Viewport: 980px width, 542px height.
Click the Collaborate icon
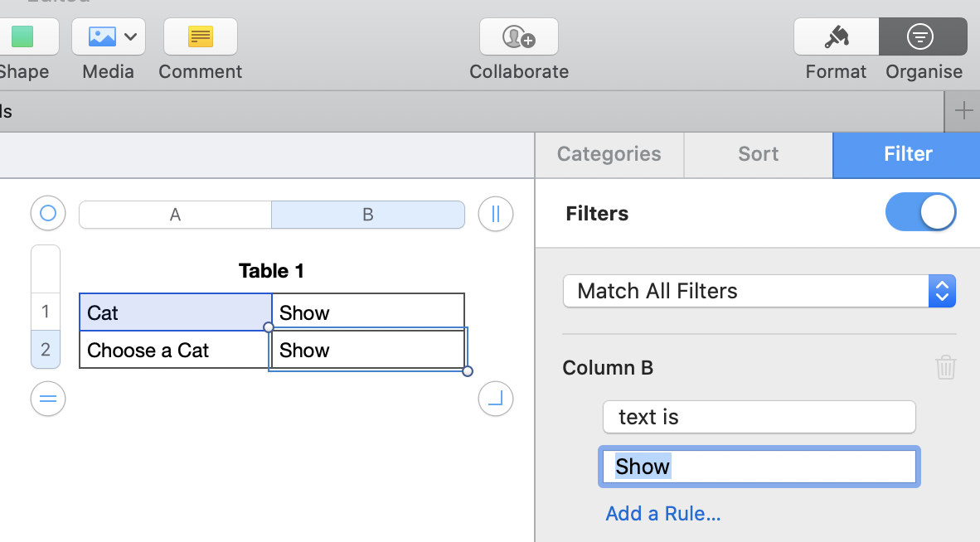(519, 37)
